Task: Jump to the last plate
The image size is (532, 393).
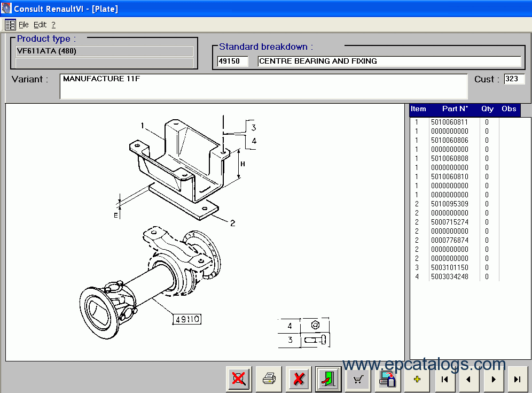Action: pyautogui.click(x=517, y=379)
